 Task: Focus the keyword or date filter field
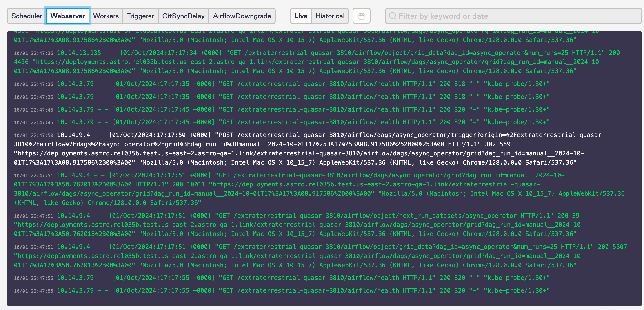[x=513, y=16]
